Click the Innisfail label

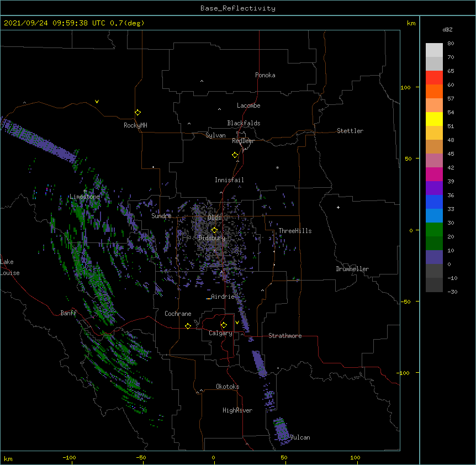tap(229, 180)
